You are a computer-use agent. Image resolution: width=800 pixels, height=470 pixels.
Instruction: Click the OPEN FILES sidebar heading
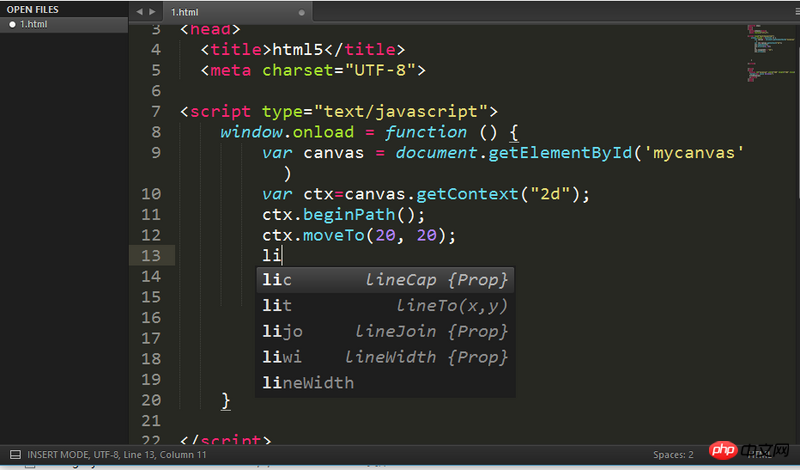pos(32,10)
